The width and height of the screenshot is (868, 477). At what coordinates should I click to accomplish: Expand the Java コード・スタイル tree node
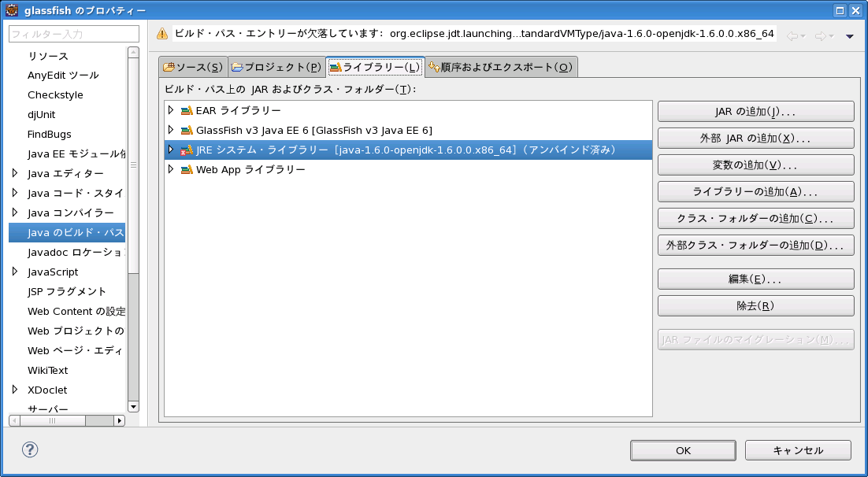(x=15, y=193)
